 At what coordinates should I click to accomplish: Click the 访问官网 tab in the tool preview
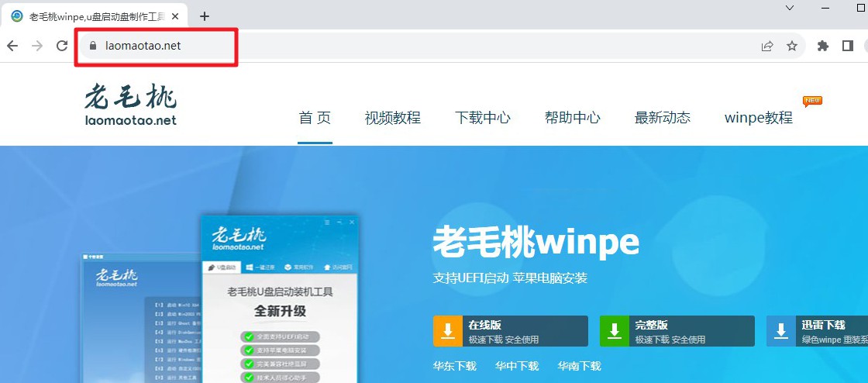point(338,267)
